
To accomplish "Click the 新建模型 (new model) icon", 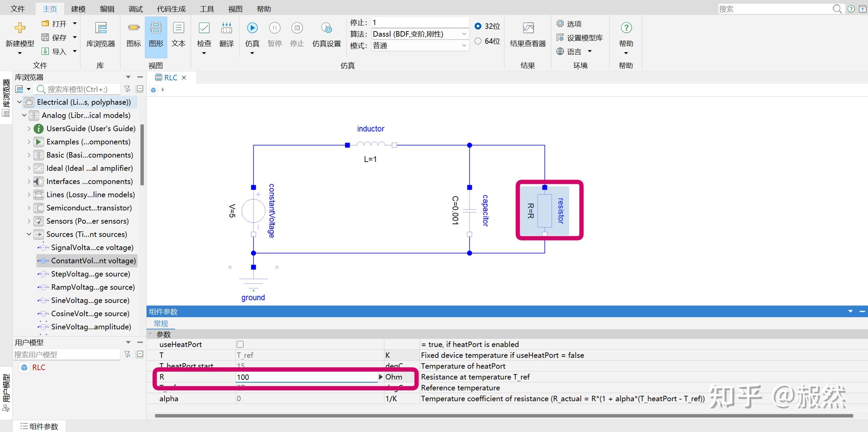I will tap(20, 28).
